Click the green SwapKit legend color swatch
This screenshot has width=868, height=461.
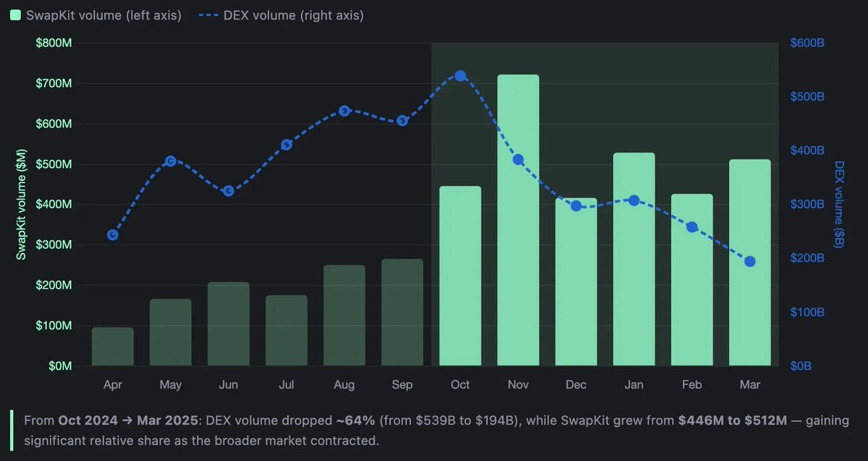(16, 15)
